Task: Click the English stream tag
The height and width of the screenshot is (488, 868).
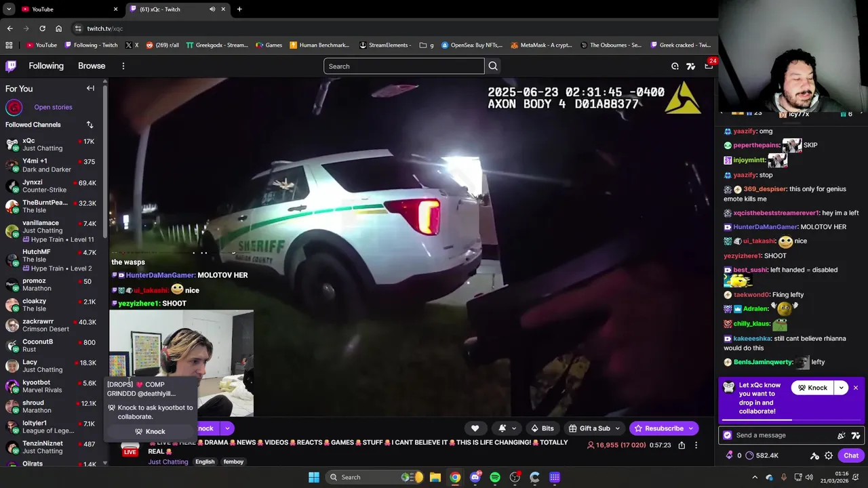Action: [x=205, y=462]
